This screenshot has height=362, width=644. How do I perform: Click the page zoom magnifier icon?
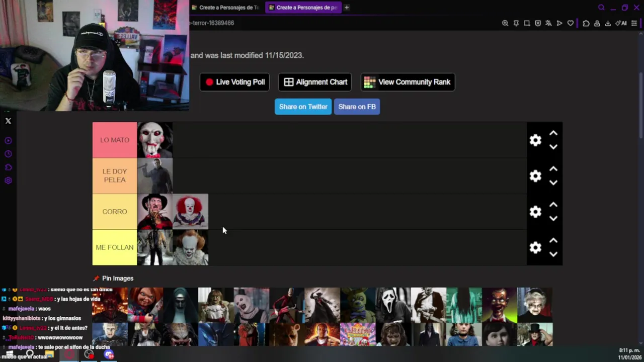(x=505, y=23)
